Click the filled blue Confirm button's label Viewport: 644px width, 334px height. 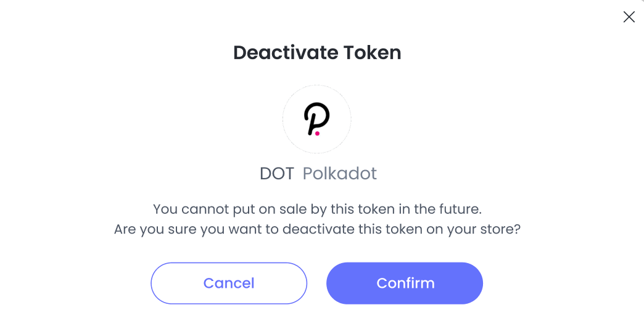[x=405, y=283]
